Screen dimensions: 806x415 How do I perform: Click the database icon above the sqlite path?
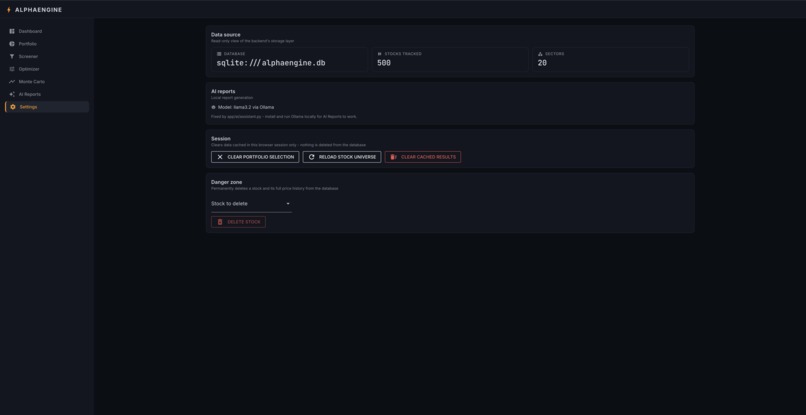[x=219, y=54]
